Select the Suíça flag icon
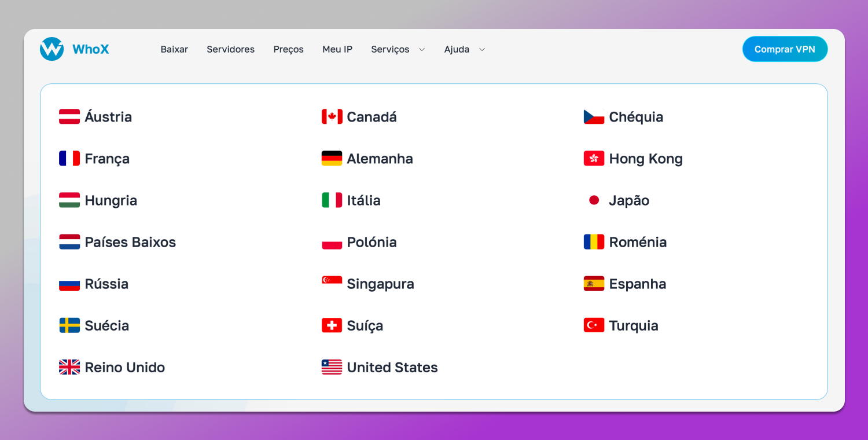Screen dimensions: 868x440 tap(330, 325)
